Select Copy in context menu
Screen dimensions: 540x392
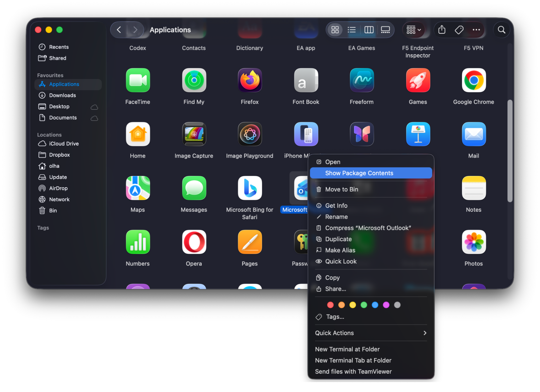[371, 278]
